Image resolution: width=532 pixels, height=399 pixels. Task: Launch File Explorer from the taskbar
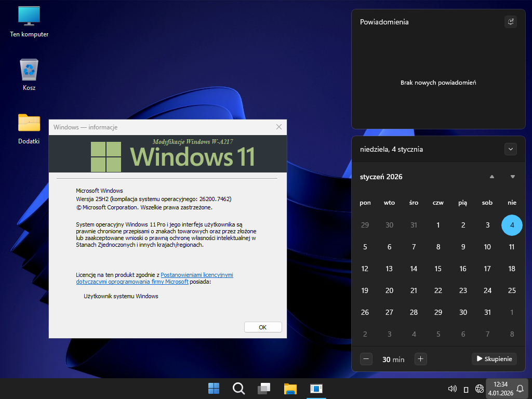pyautogui.click(x=290, y=389)
